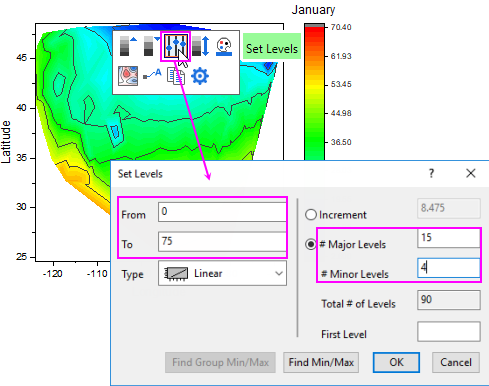
Task: Click the copy format pages icon
Action: point(176,76)
